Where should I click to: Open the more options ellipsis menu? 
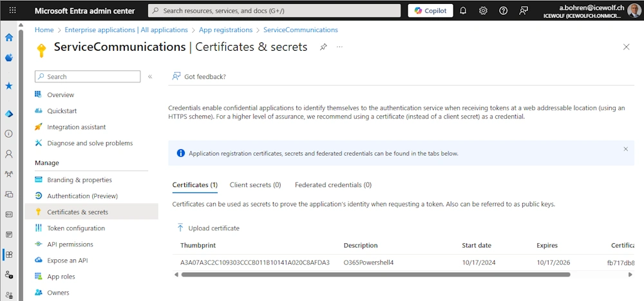pyautogui.click(x=339, y=47)
